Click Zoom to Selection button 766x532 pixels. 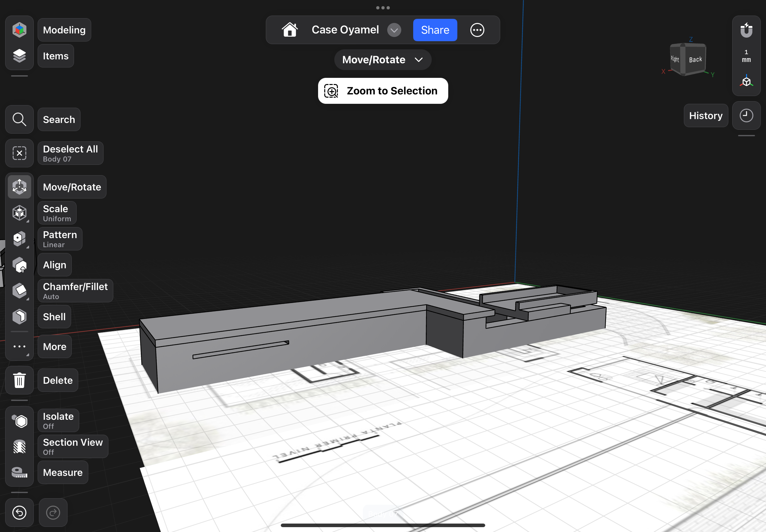[383, 91]
